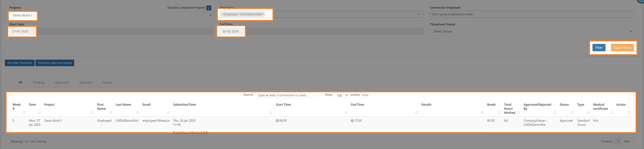Open the Rejected tab

(x=85, y=83)
